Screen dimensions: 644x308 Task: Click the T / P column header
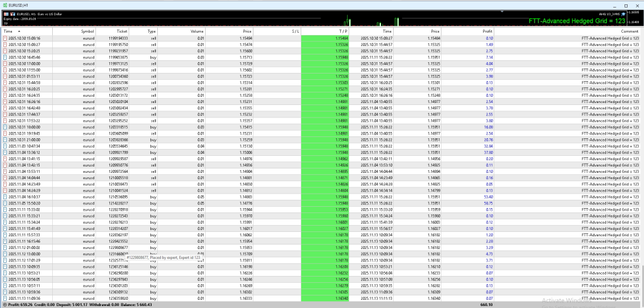343,31
